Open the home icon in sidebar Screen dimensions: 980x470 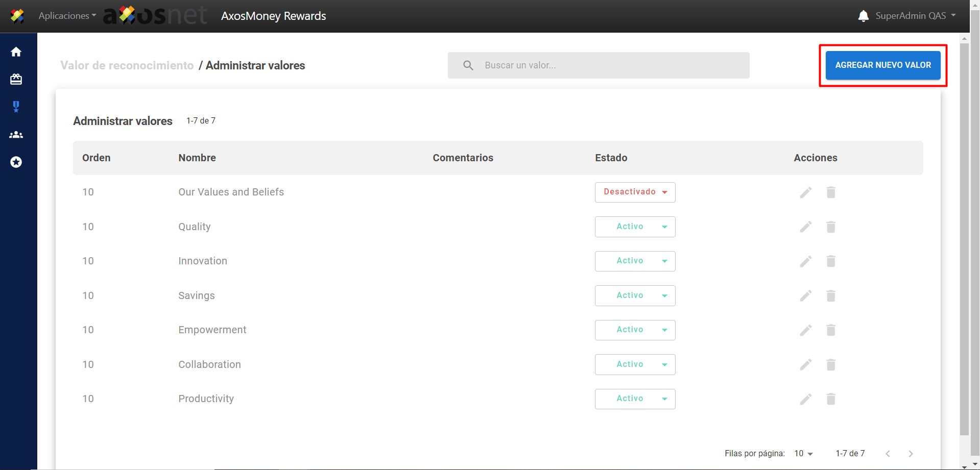coord(16,52)
